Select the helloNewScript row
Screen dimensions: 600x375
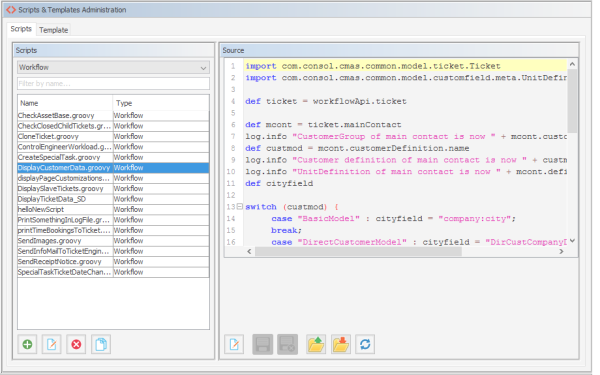point(113,209)
